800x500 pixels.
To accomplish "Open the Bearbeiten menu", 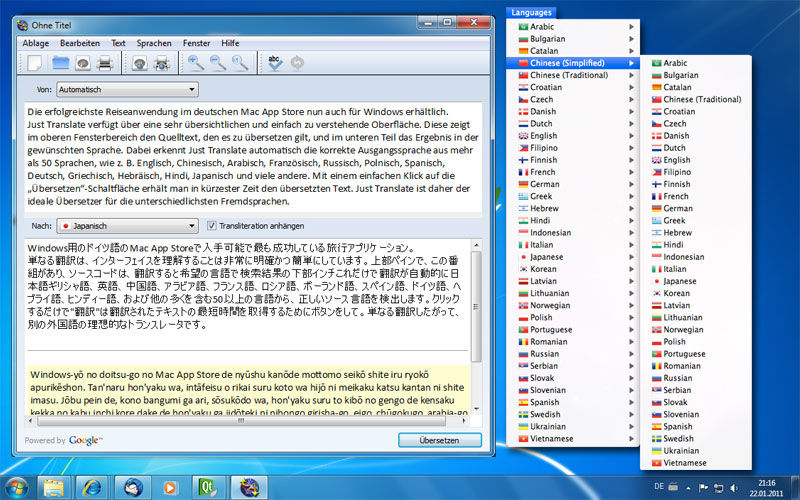I will coord(80,43).
